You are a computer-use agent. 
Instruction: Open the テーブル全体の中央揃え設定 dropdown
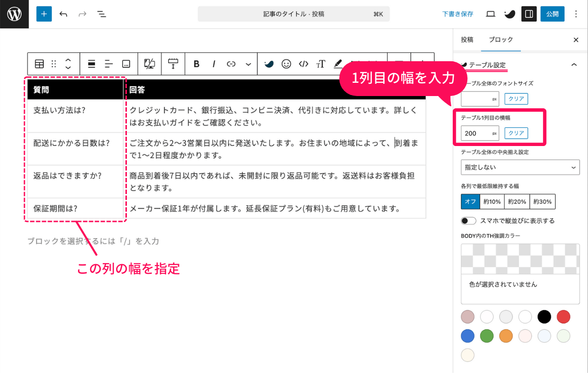point(520,167)
